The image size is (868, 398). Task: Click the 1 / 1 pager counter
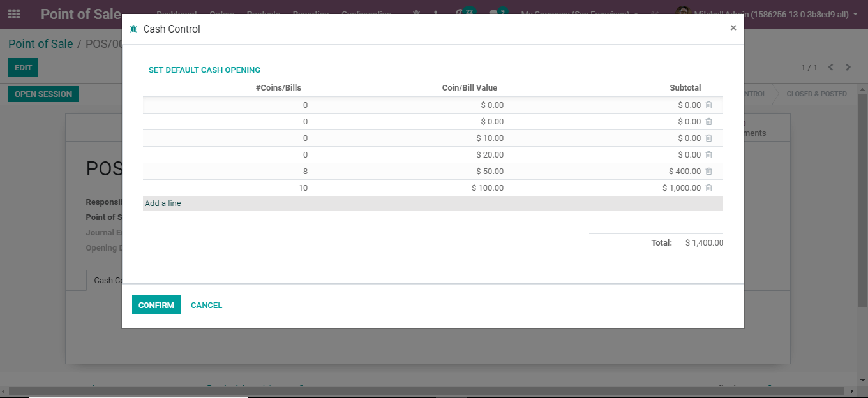click(x=809, y=68)
